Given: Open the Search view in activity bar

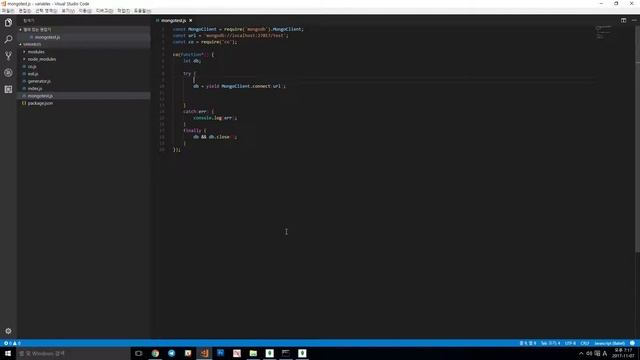Looking at the screenshot, I should click(8, 39).
